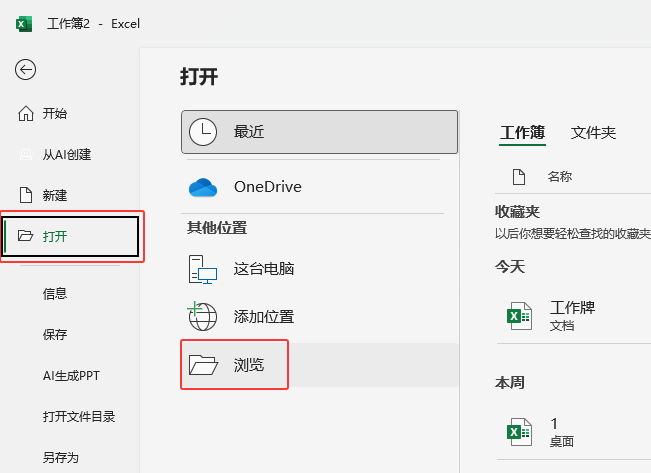Viewport: 651px width, 473px height.
Task: Click the clock icon for 最近
Action: point(203,132)
